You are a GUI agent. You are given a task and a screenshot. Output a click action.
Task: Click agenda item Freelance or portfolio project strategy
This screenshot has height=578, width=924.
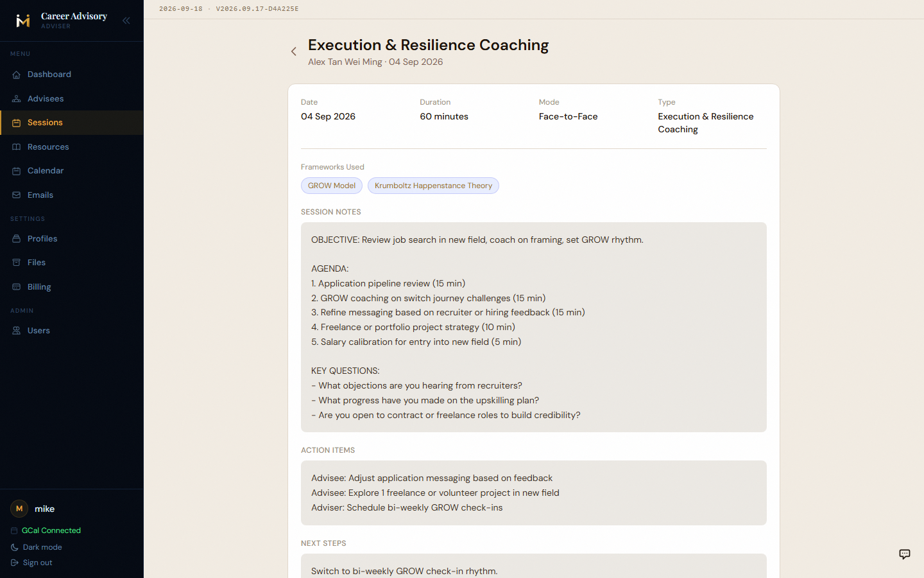pos(413,328)
